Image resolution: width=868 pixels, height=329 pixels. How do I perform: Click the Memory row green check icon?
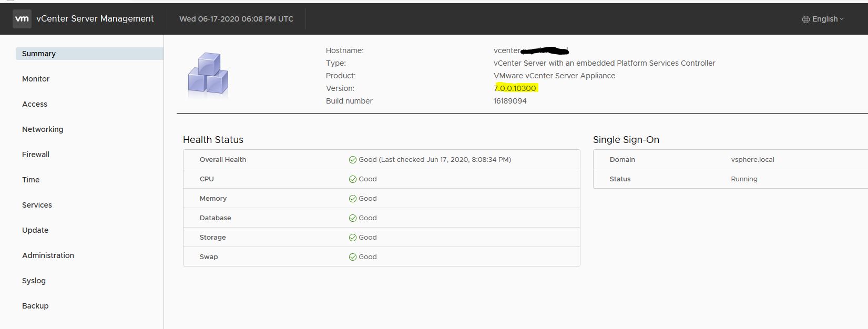coord(353,199)
